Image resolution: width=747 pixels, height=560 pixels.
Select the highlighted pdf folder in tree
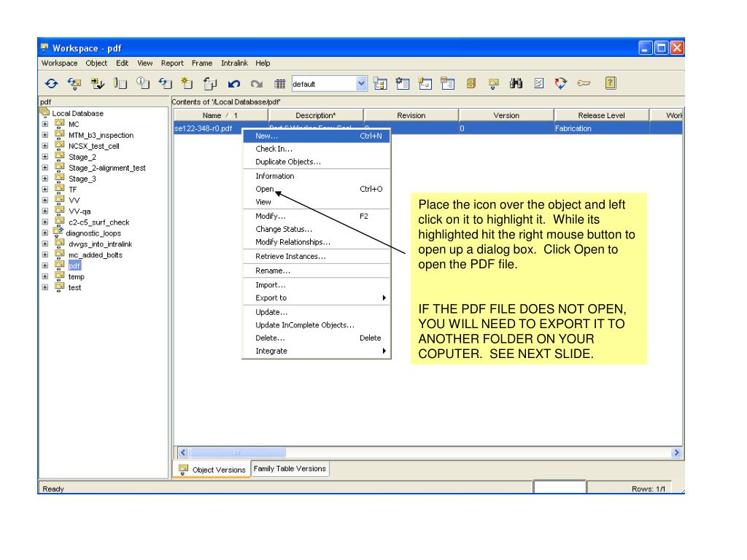[74, 265]
